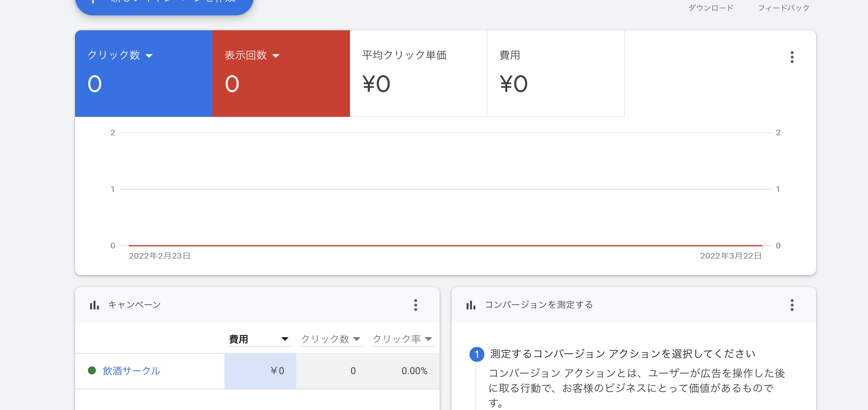
Task: Expand クリック数 metric dropdown arrow
Action: point(149,56)
